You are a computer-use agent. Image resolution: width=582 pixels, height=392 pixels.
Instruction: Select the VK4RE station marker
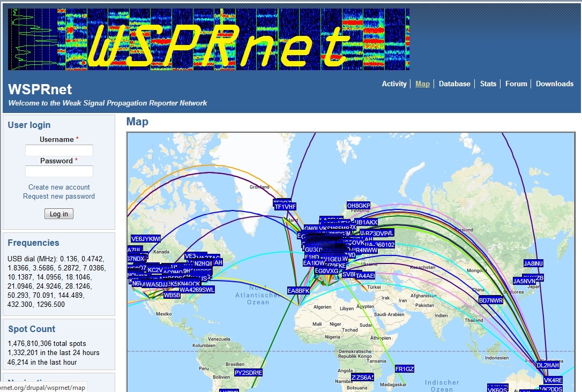pos(553,380)
